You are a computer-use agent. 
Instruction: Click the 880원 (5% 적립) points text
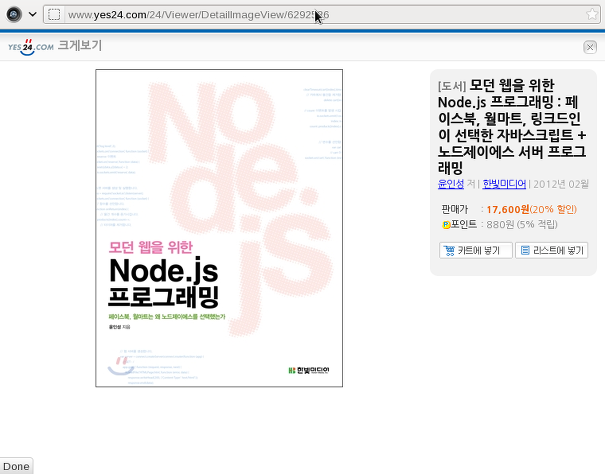522,225
